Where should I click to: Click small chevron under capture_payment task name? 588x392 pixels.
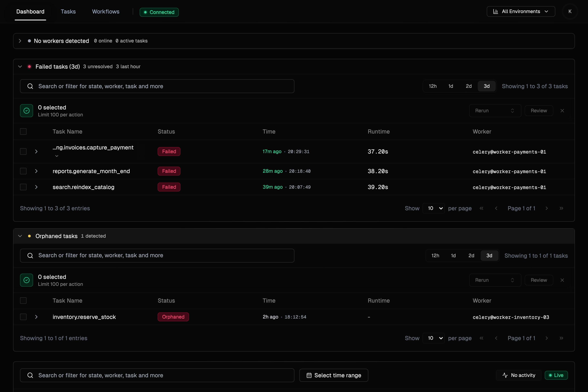point(57,156)
